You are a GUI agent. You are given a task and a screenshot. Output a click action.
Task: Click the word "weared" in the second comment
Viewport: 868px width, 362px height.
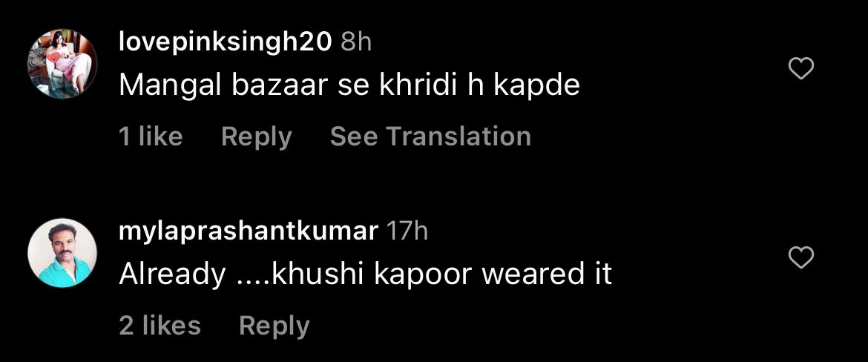coord(531,274)
